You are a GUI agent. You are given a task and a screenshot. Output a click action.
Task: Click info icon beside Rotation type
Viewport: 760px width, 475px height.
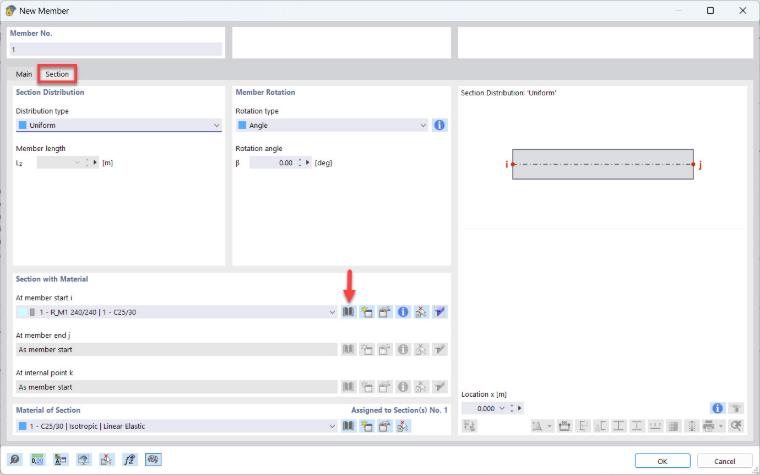tap(439, 125)
